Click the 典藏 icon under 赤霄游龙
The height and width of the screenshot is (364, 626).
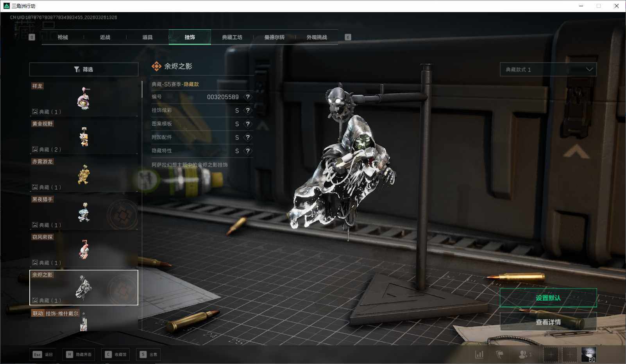[35, 187]
